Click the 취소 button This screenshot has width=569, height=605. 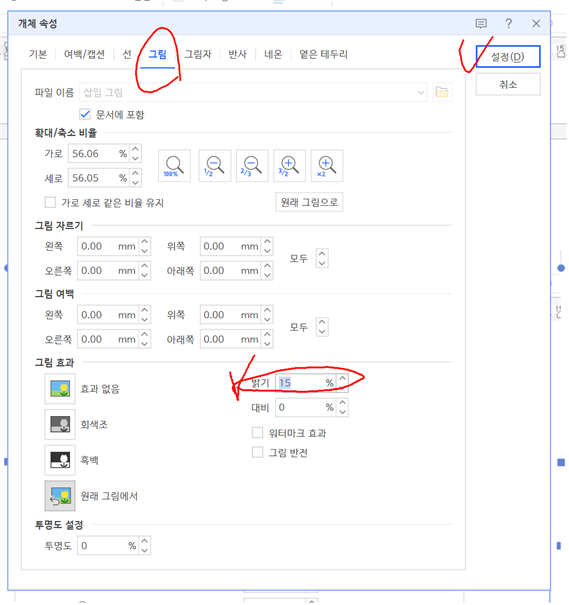pos(508,84)
